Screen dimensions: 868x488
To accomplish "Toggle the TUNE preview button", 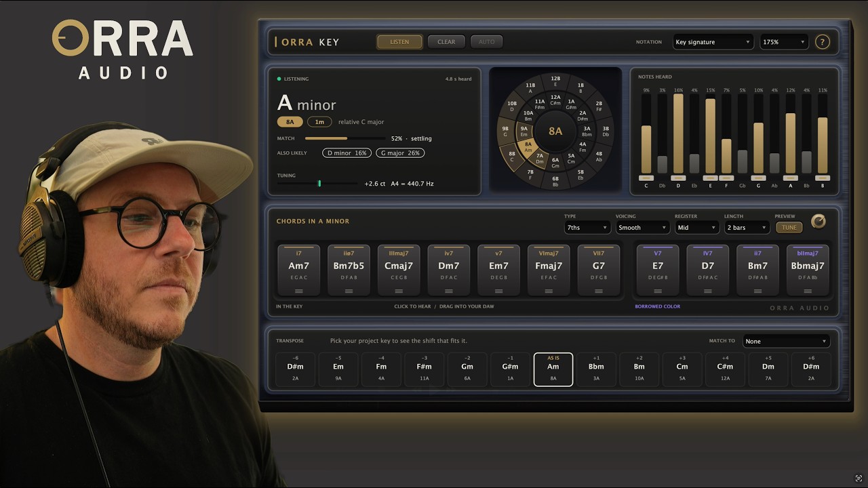I will pyautogui.click(x=789, y=228).
